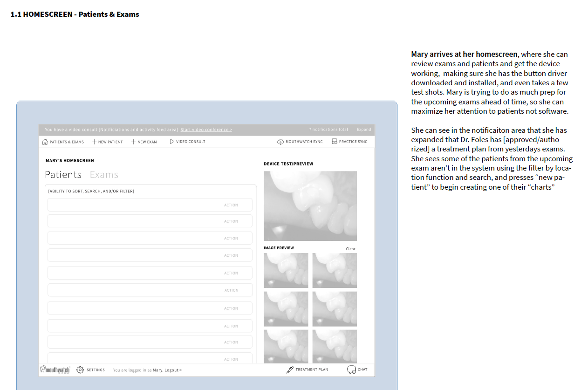The width and height of the screenshot is (588, 390).
Task: Choose Video Consult in the toolbar
Action: click(x=191, y=142)
